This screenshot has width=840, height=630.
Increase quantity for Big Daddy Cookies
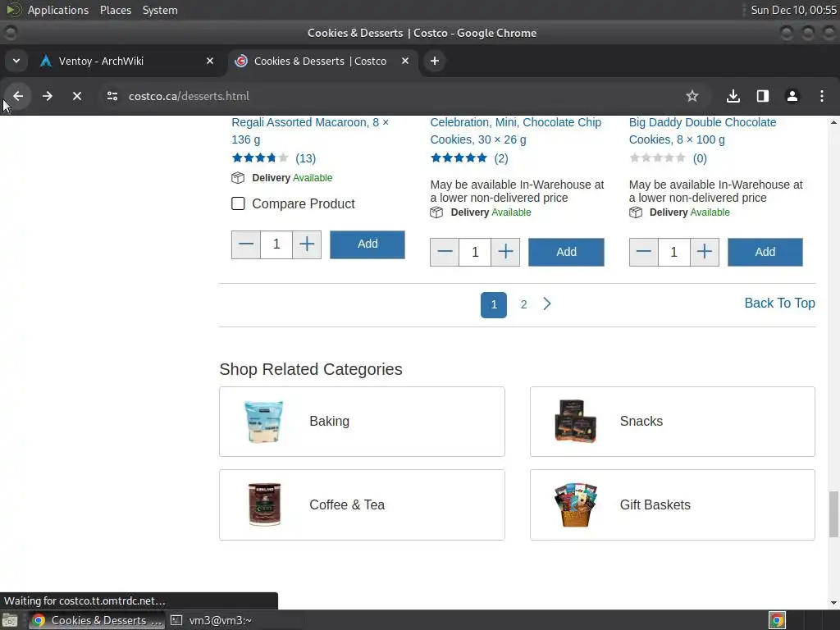(x=705, y=253)
